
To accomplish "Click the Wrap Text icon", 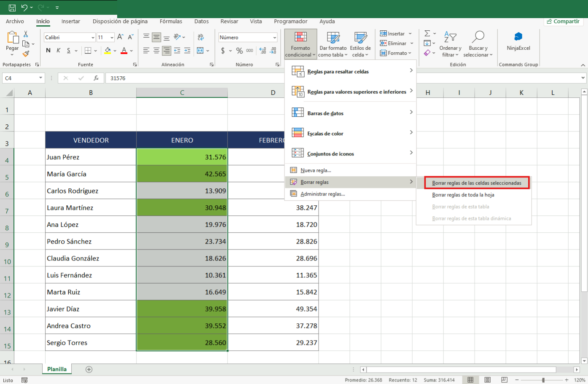I will pyautogui.click(x=201, y=37).
